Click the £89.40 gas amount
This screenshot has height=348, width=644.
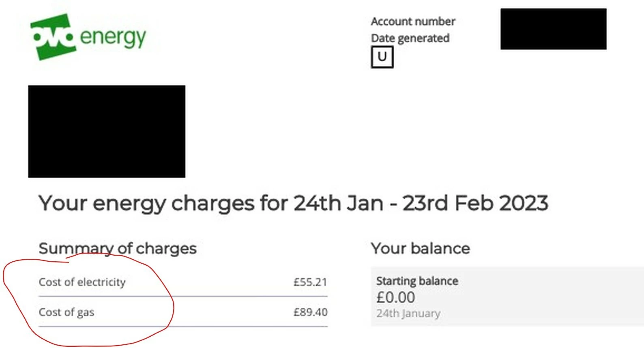coord(310,312)
